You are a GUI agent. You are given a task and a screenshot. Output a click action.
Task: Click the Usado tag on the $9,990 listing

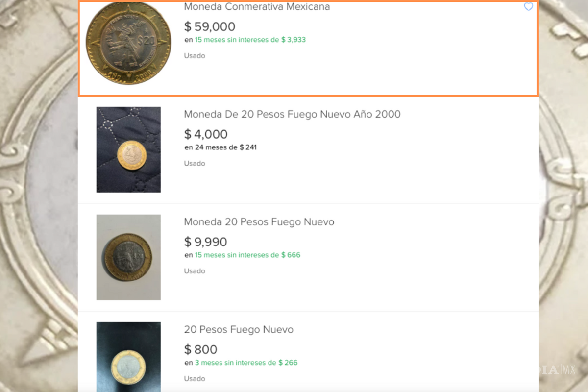(x=195, y=270)
